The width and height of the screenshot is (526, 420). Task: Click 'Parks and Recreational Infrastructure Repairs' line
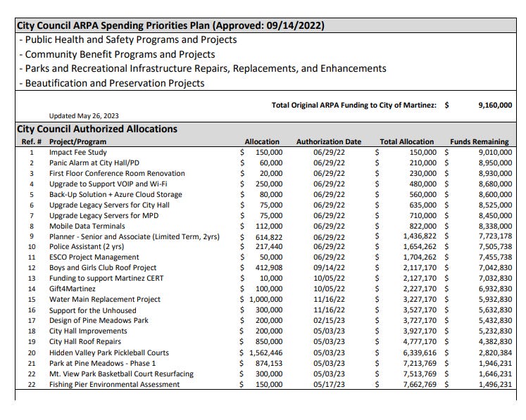[203, 68]
